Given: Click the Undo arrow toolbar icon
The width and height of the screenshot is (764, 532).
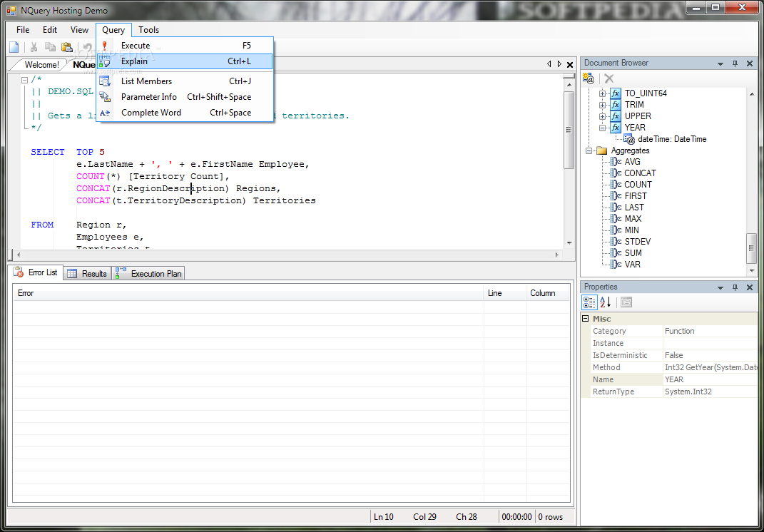Looking at the screenshot, I should click(x=88, y=47).
